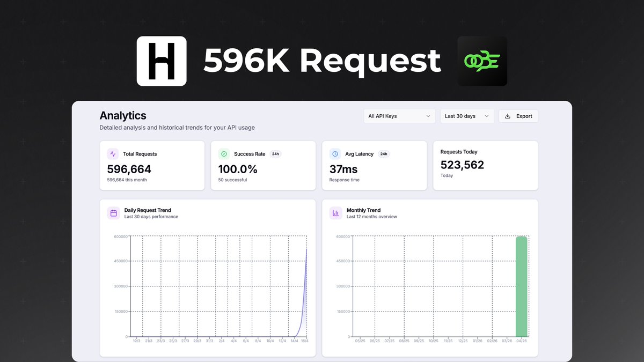
Task: Click the purple line peak in Daily Request Trend
Action: pyautogui.click(x=306, y=250)
